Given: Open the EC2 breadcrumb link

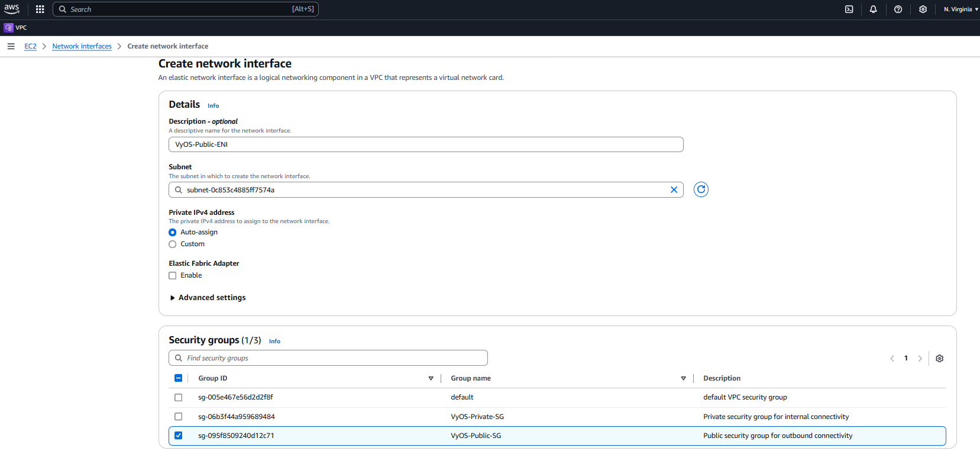Looking at the screenshot, I should [30, 46].
